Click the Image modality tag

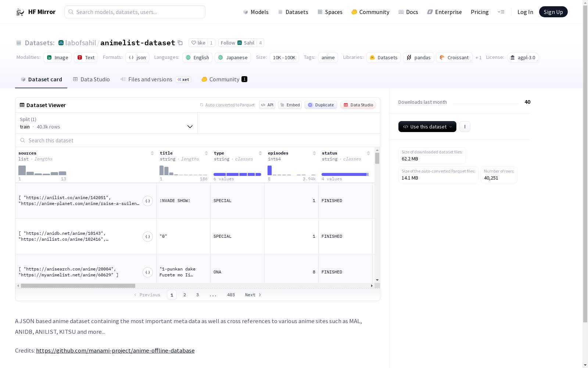pyautogui.click(x=58, y=57)
